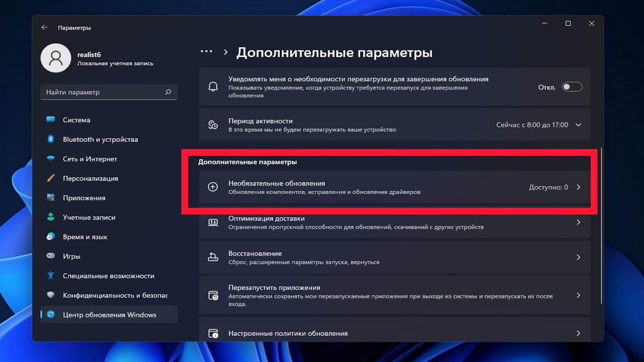The image size is (644, 362).
Task: Click the Специальные возможности accessibility icon
Action: (50, 276)
